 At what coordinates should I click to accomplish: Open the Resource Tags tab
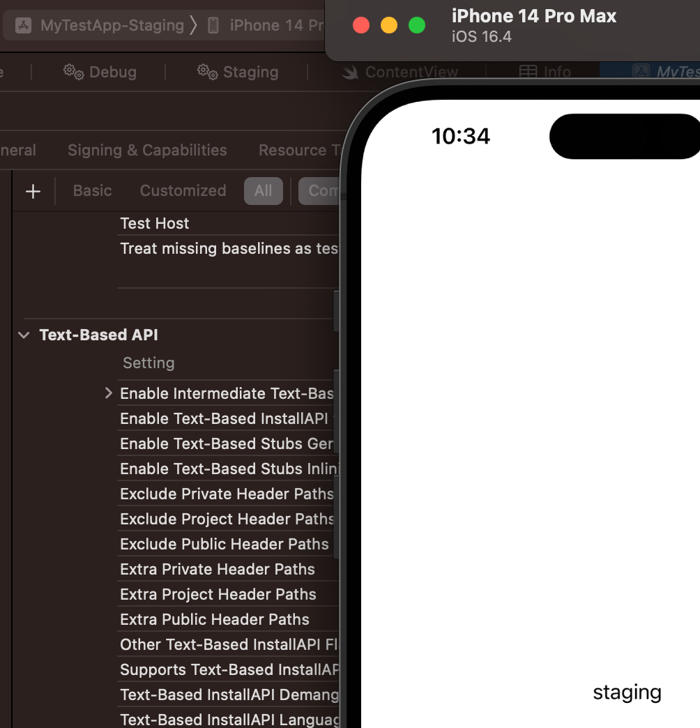pos(300,150)
